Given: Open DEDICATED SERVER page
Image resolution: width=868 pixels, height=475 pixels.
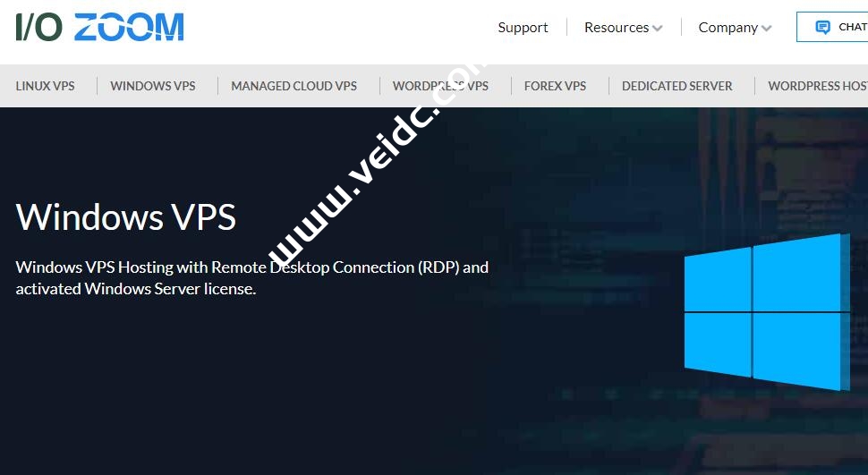Looking at the screenshot, I should coord(677,86).
